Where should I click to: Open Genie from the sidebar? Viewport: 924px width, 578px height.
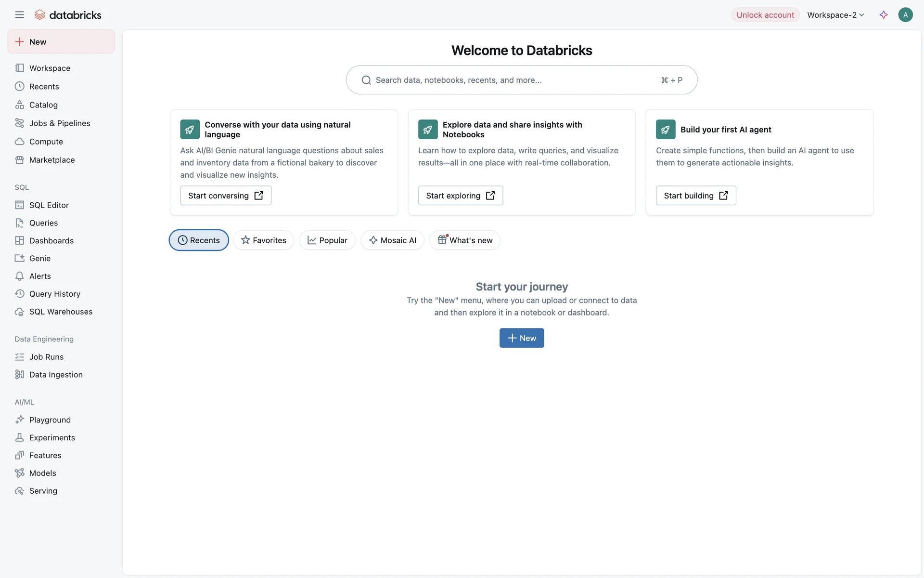pos(39,259)
